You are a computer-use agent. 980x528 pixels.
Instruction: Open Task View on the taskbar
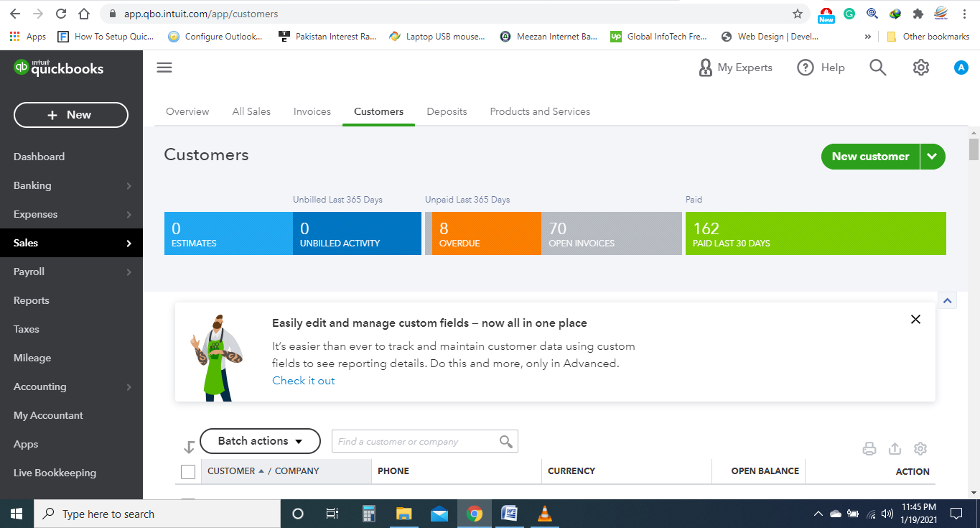pyautogui.click(x=332, y=514)
